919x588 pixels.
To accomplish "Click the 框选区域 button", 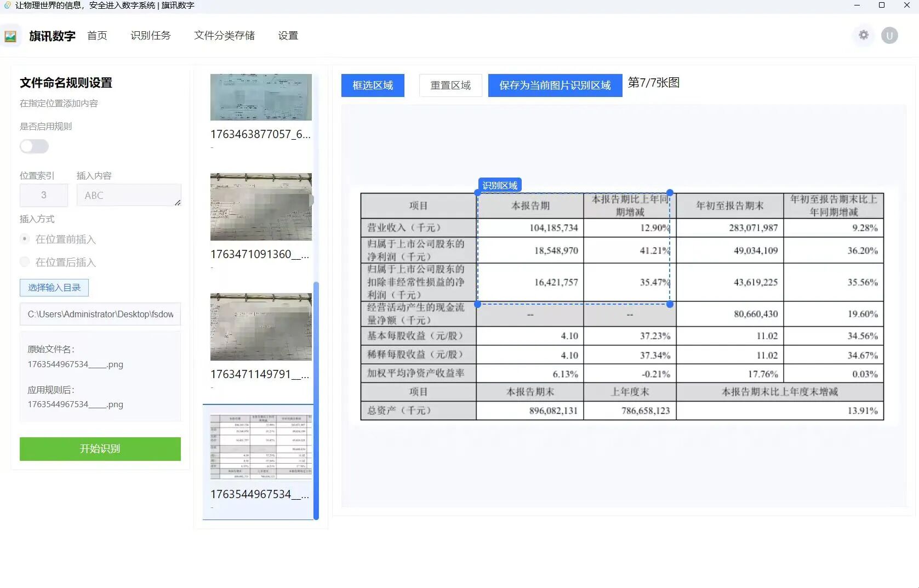I will click(x=373, y=85).
